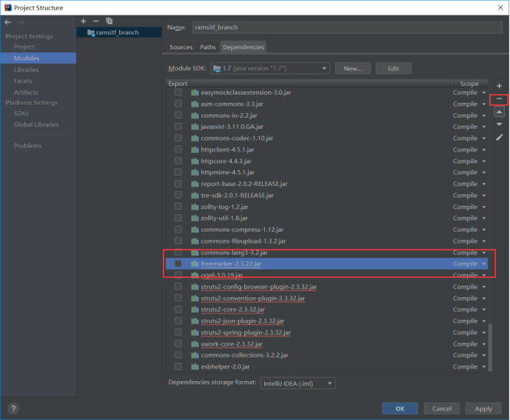The image size is (510, 420).
Task: Click the module Name input field
Action: [x=347, y=27]
